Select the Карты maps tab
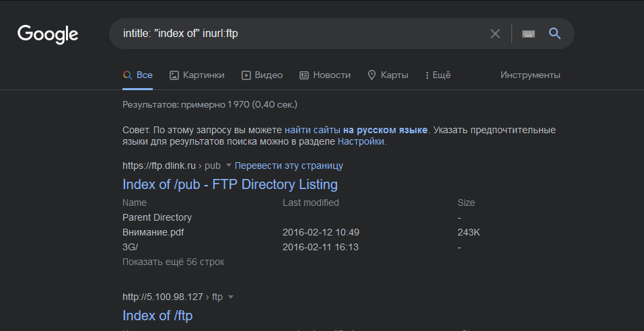The height and width of the screenshot is (331, 644). (x=388, y=75)
